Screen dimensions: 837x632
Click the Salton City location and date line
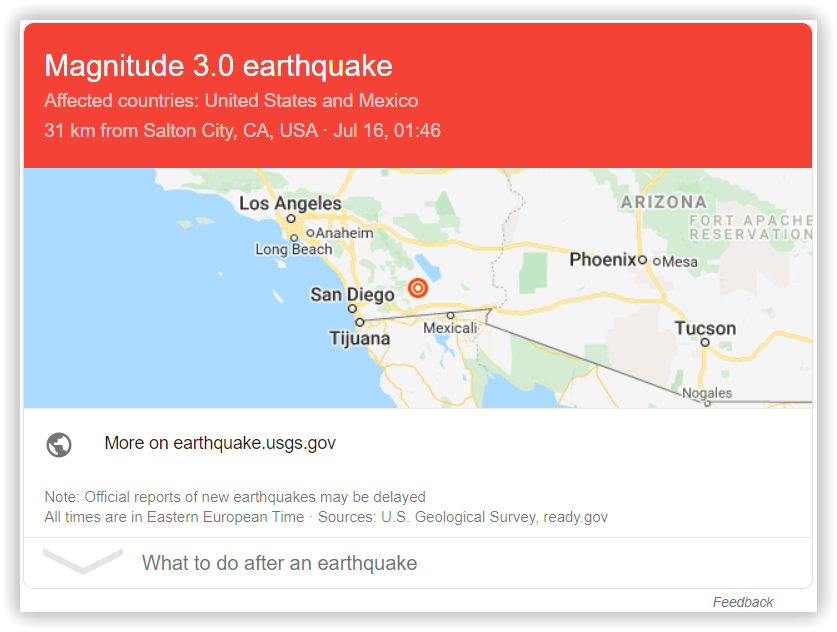(x=242, y=131)
